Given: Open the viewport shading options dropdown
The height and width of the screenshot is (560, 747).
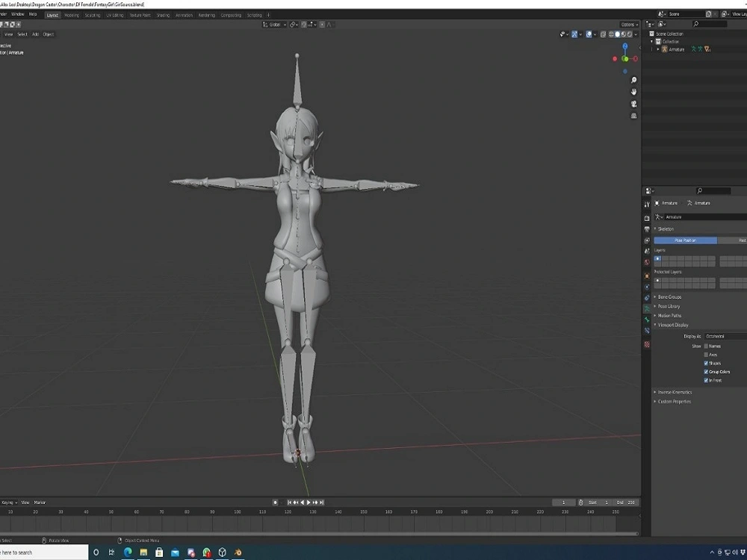Looking at the screenshot, I should (636, 34).
